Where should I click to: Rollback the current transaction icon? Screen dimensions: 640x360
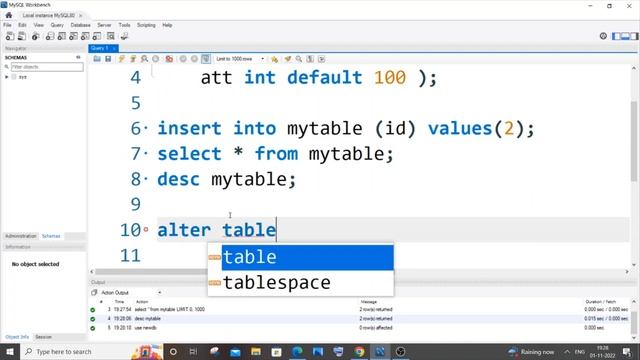pos(194,59)
